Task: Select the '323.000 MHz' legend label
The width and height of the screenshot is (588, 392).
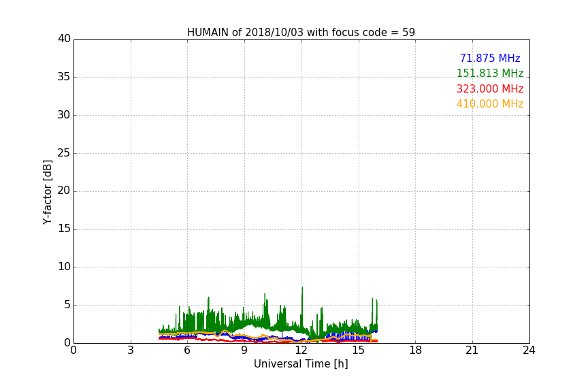Action: click(x=490, y=89)
